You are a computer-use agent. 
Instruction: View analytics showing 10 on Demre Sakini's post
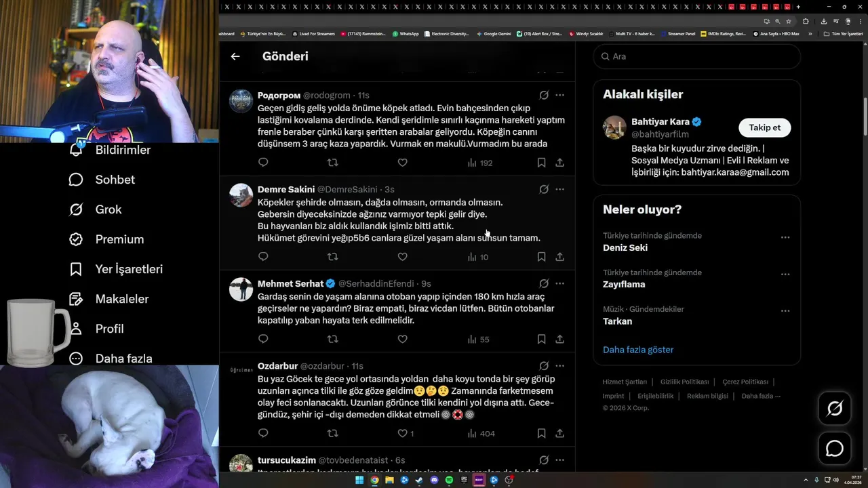478,257
